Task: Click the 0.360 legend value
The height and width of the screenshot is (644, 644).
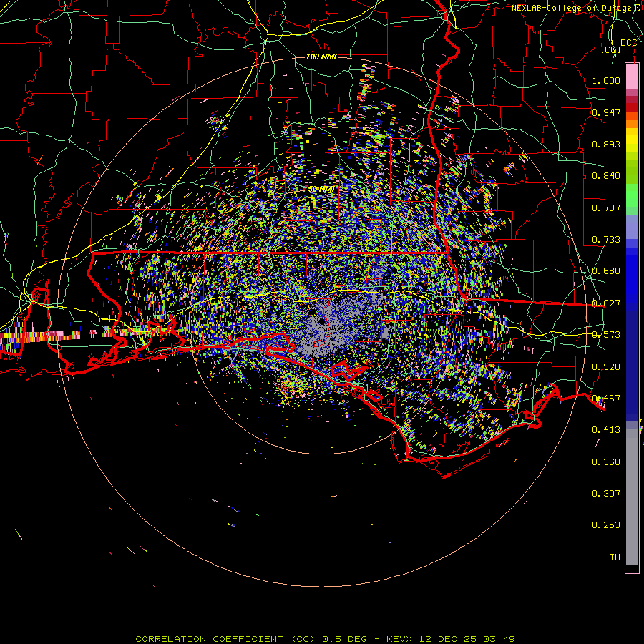Action: pyautogui.click(x=606, y=462)
